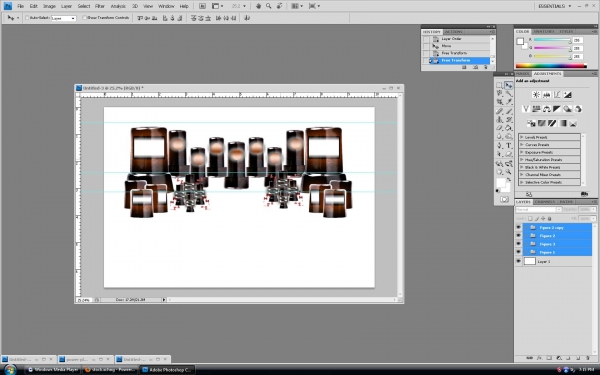Switch to the Actions tab
This screenshot has height=375, width=600.
tap(454, 32)
